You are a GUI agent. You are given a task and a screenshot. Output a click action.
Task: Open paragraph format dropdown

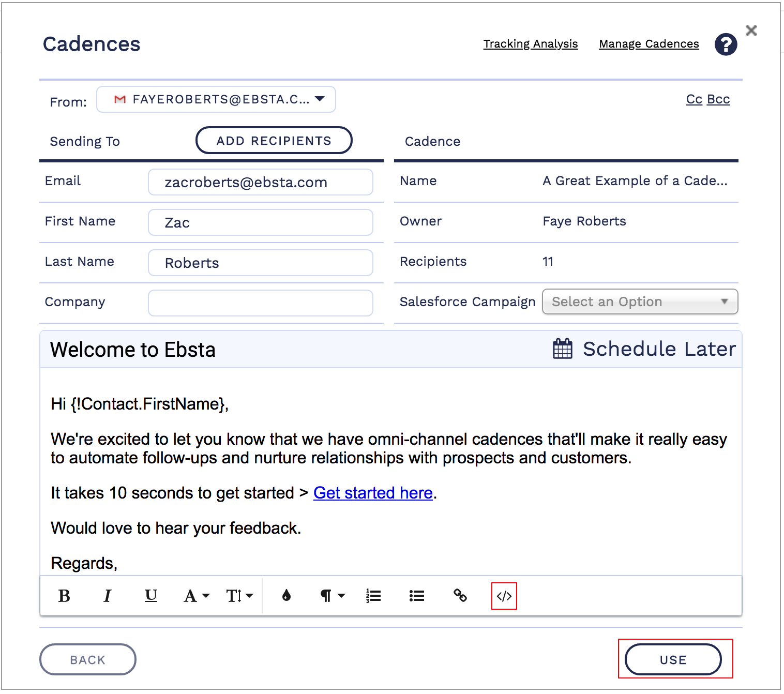coord(331,596)
